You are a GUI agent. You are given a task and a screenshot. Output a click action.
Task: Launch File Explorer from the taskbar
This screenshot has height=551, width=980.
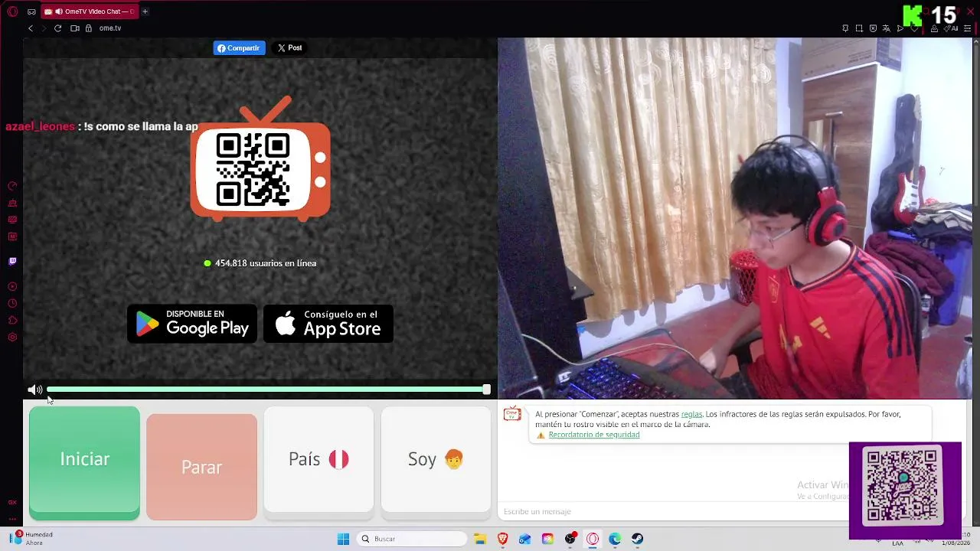(480, 539)
